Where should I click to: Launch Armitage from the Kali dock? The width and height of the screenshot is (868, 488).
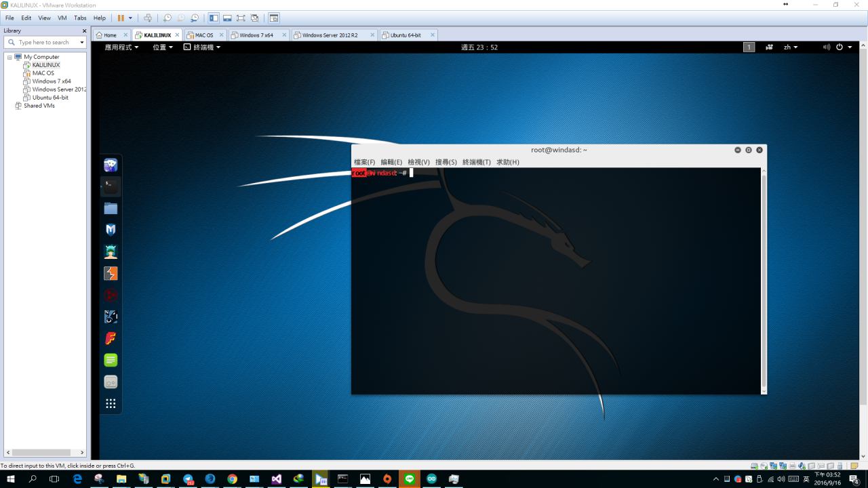111,251
